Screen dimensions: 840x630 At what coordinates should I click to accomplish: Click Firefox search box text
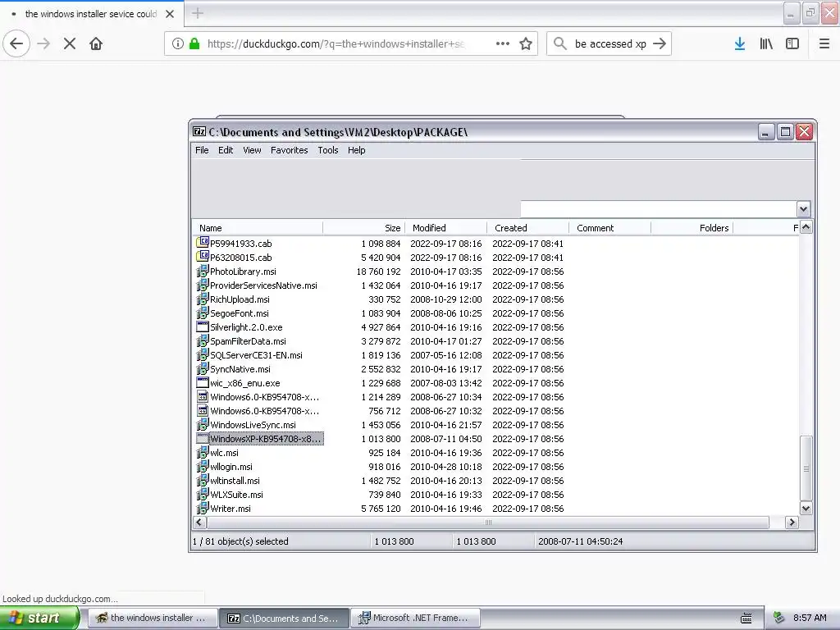click(x=610, y=43)
